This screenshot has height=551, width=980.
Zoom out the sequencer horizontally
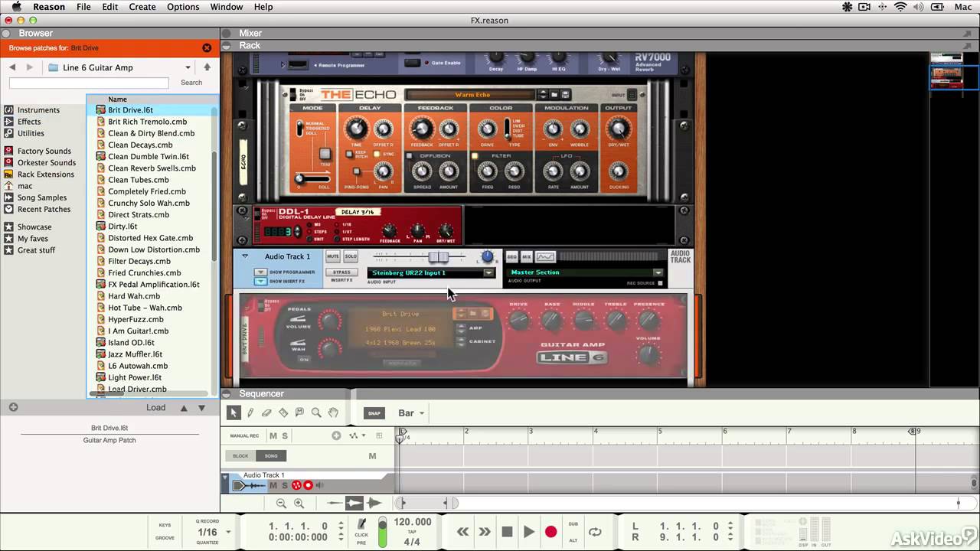(x=281, y=503)
